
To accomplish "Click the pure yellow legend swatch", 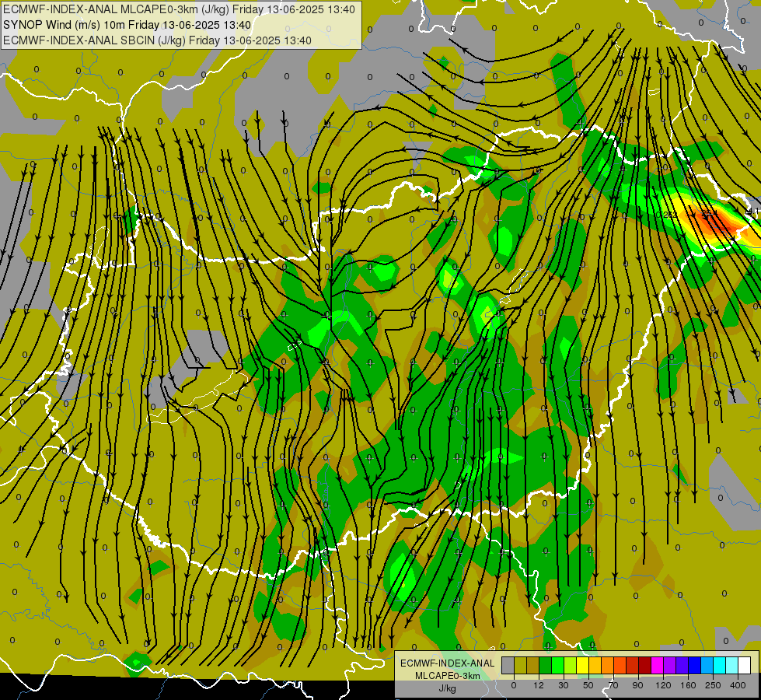I will pos(583,665).
